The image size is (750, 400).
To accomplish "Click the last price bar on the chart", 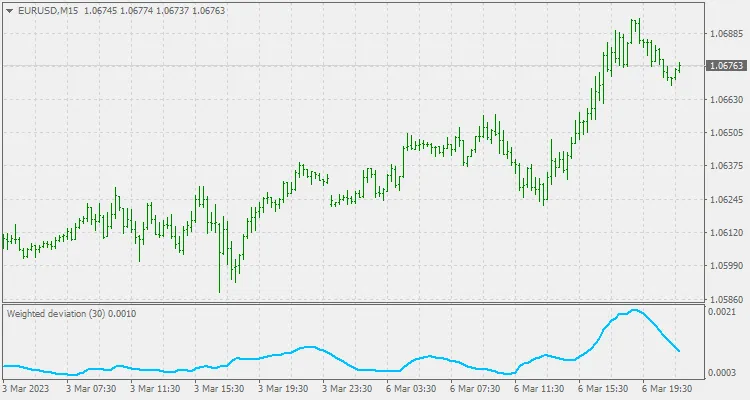I will click(679, 67).
